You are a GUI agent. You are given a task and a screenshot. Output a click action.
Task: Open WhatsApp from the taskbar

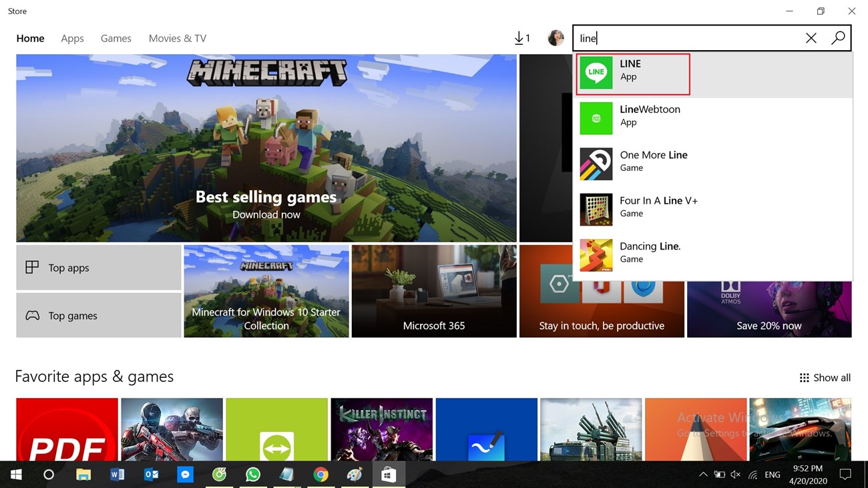pyautogui.click(x=252, y=475)
